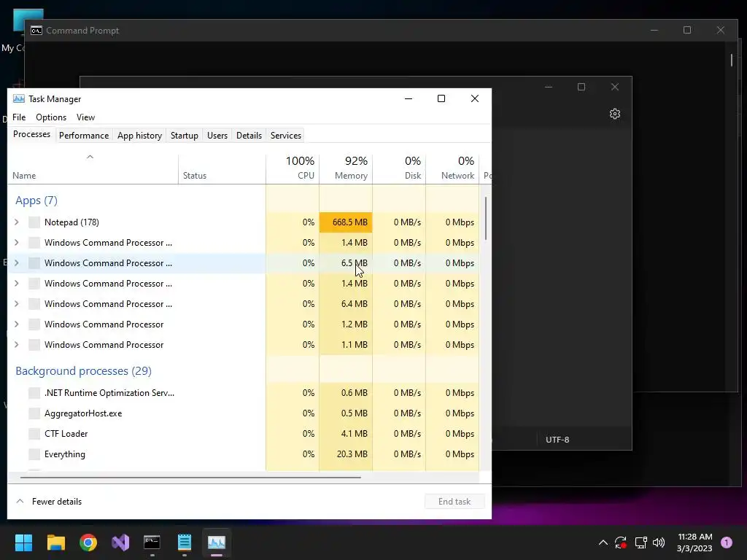Switch to the App history tab
747x560 pixels.
point(139,136)
